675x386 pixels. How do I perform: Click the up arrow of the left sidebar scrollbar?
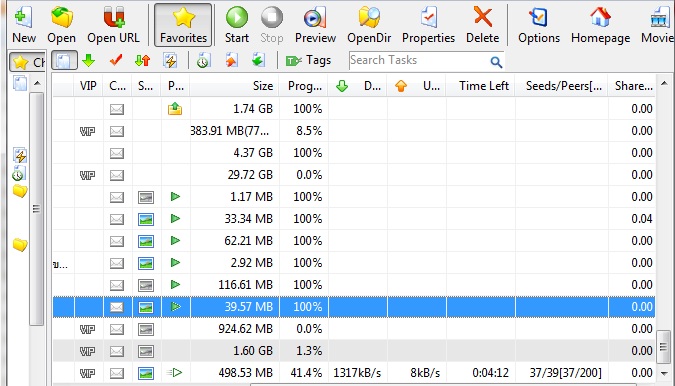pyautogui.click(x=37, y=83)
